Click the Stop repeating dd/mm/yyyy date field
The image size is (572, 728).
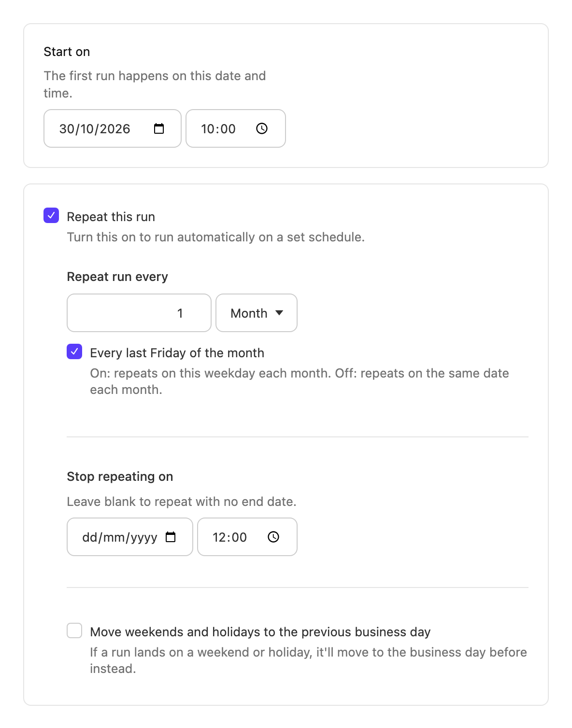130,537
